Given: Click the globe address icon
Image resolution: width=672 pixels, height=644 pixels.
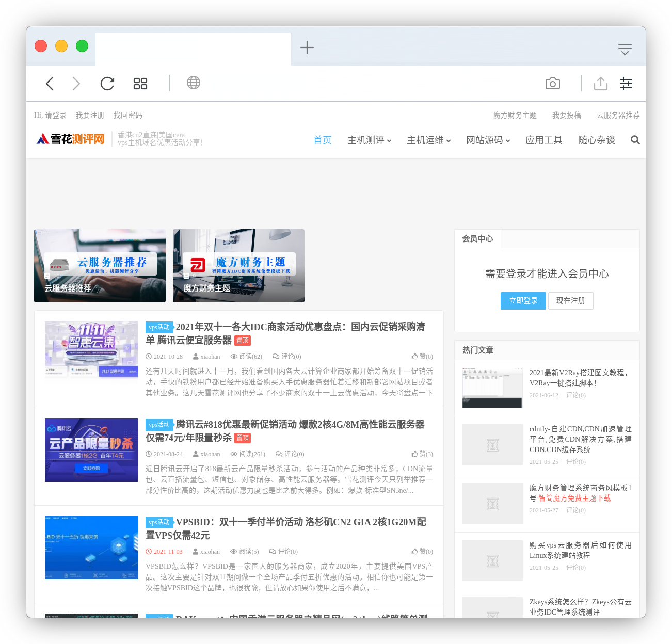Looking at the screenshot, I should (x=194, y=83).
